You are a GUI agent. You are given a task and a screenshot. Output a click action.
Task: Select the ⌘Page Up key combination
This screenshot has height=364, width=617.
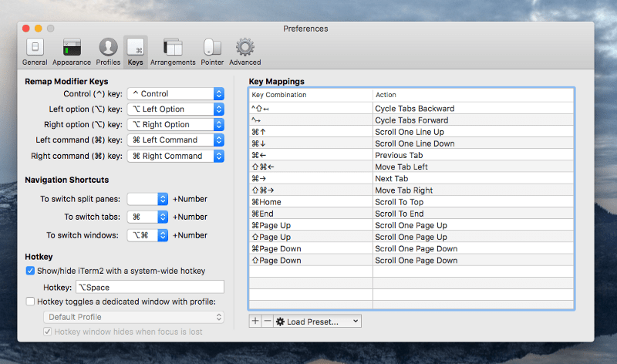[271, 225]
